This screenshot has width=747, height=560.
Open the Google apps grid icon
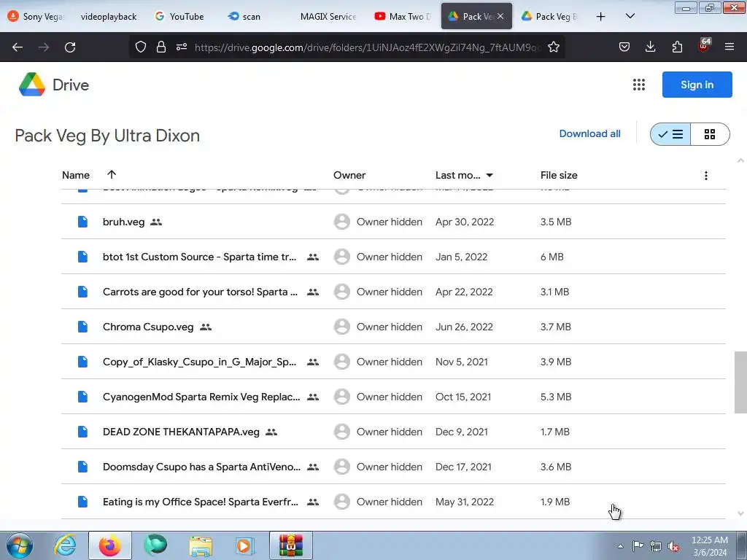pyautogui.click(x=639, y=85)
